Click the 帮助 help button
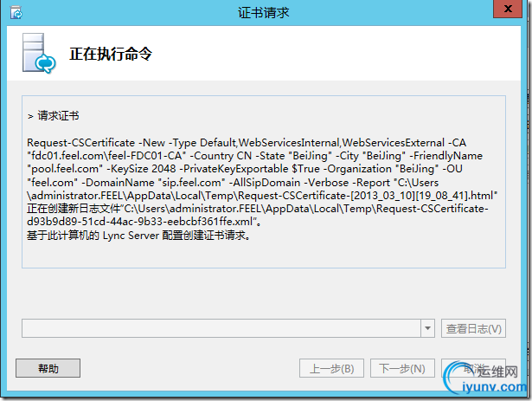Viewport: 532px width, 401px height. point(48,368)
